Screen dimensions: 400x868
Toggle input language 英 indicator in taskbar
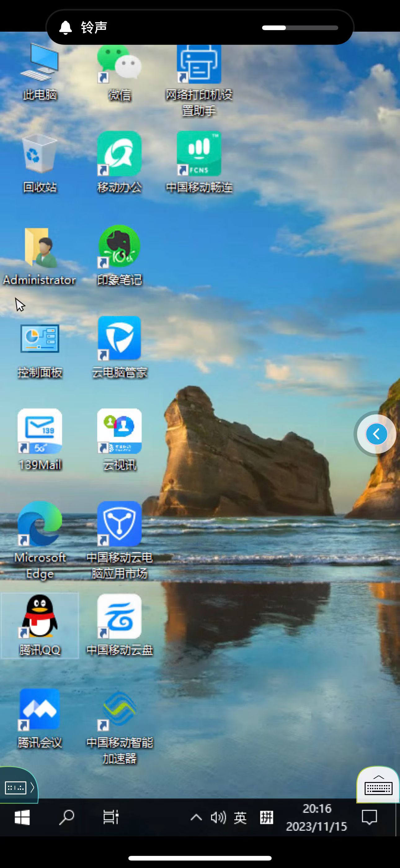pyautogui.click(x=240, y=818)
